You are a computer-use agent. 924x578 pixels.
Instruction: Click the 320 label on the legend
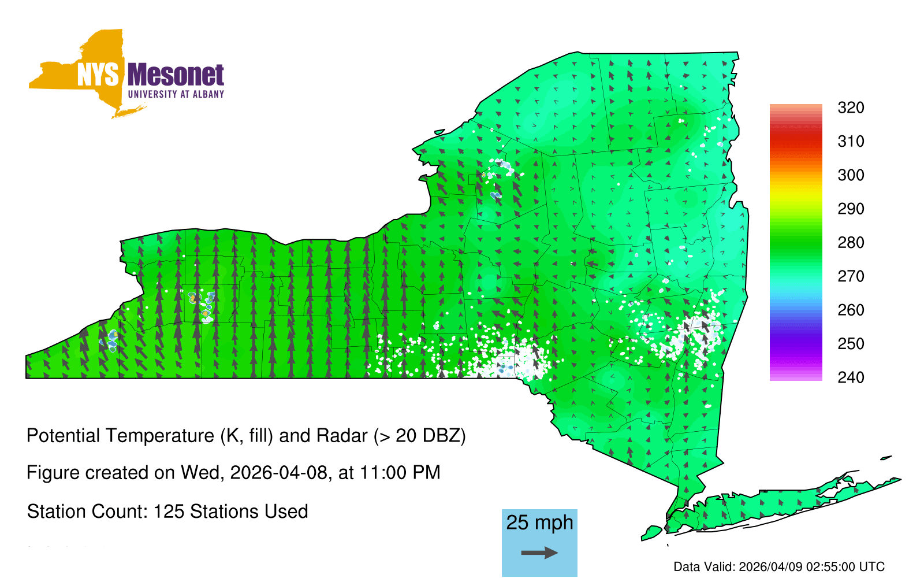click(x=851, y=108)
